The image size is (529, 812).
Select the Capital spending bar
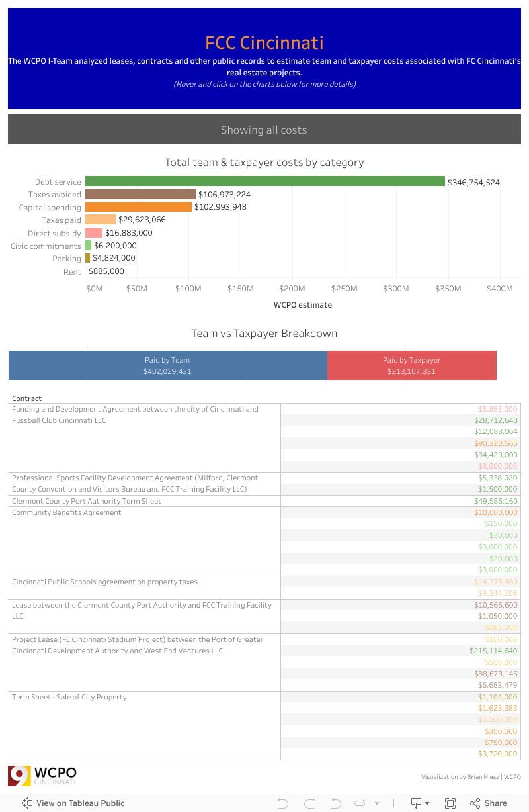click(138, 207)
